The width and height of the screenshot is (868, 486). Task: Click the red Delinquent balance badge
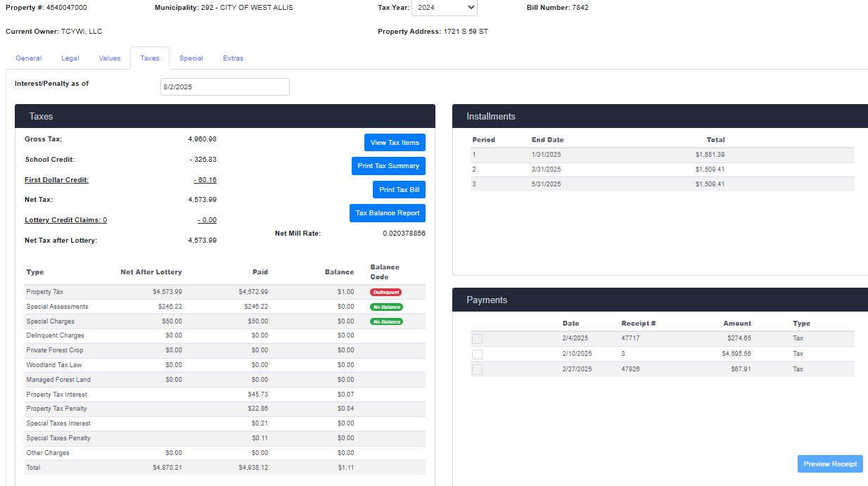[386, 292]
